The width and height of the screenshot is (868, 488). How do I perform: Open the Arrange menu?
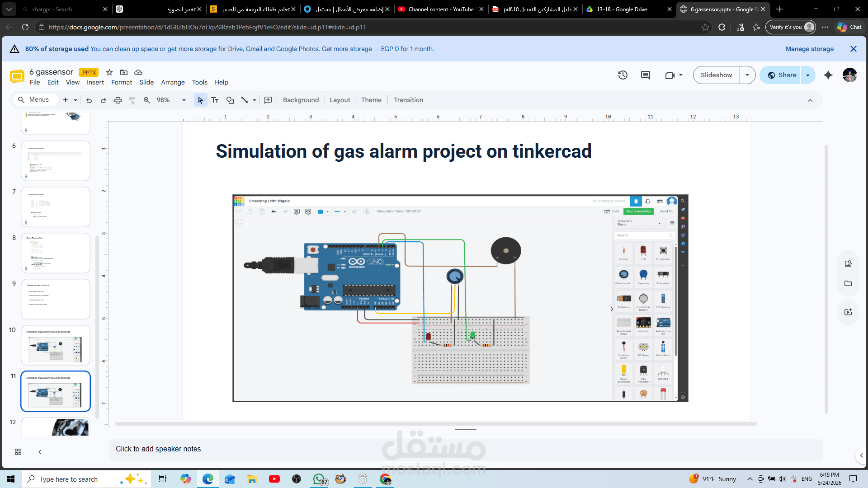point(173,82)
